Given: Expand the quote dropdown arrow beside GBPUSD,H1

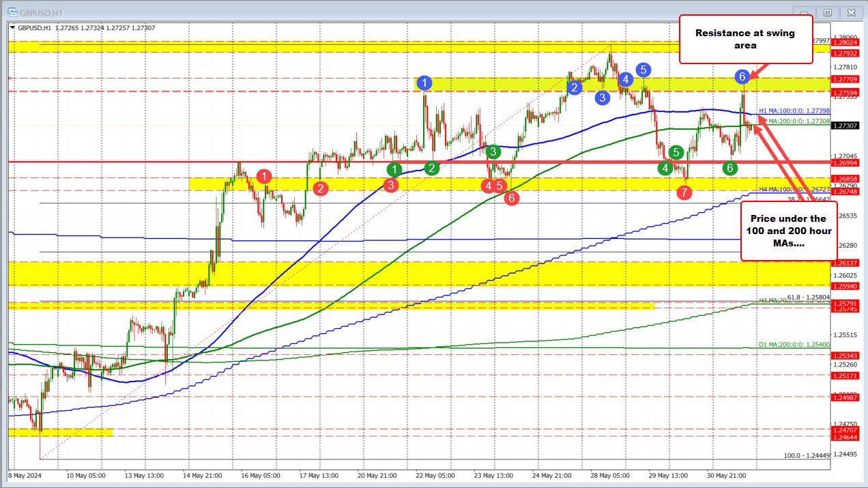Looking at the screenshot, I should (x=14, y=27).
